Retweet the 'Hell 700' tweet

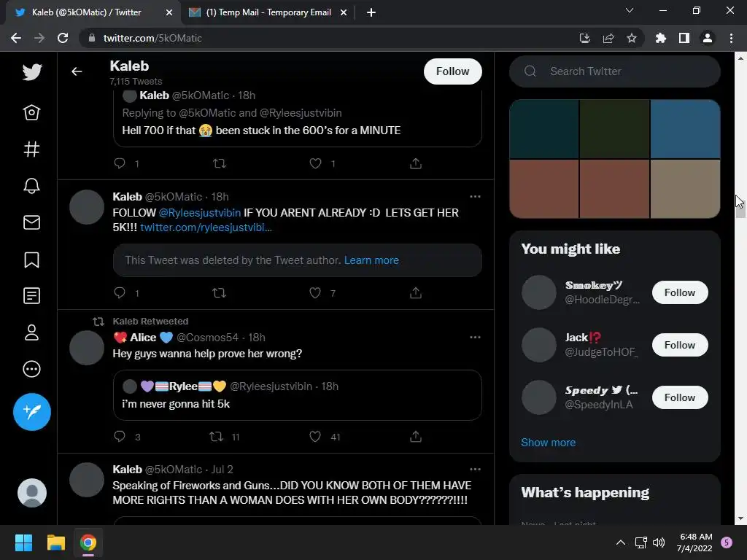click(219, 163)
